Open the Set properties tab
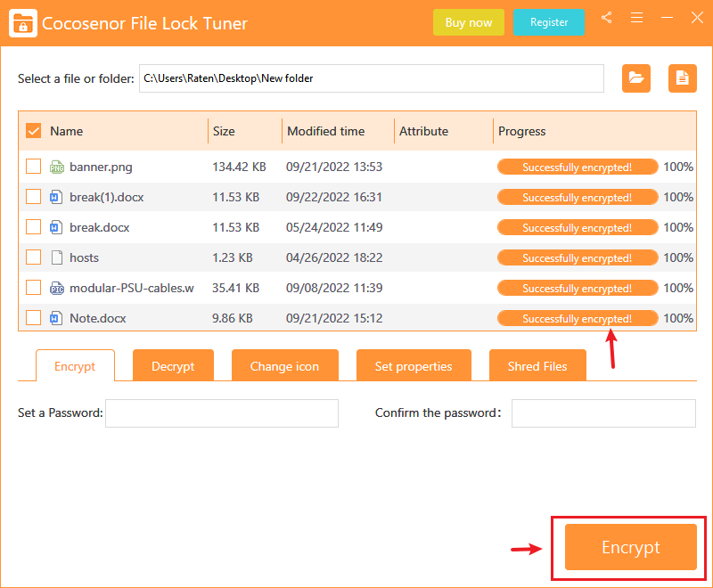Viewport: 713px width, 588px height. 414,366
